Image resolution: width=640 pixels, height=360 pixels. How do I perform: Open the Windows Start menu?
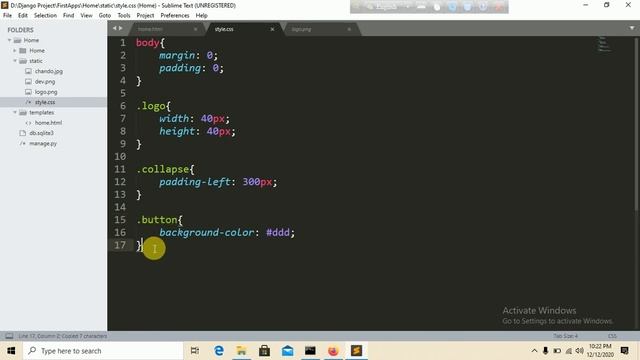[x=11, y=351]
